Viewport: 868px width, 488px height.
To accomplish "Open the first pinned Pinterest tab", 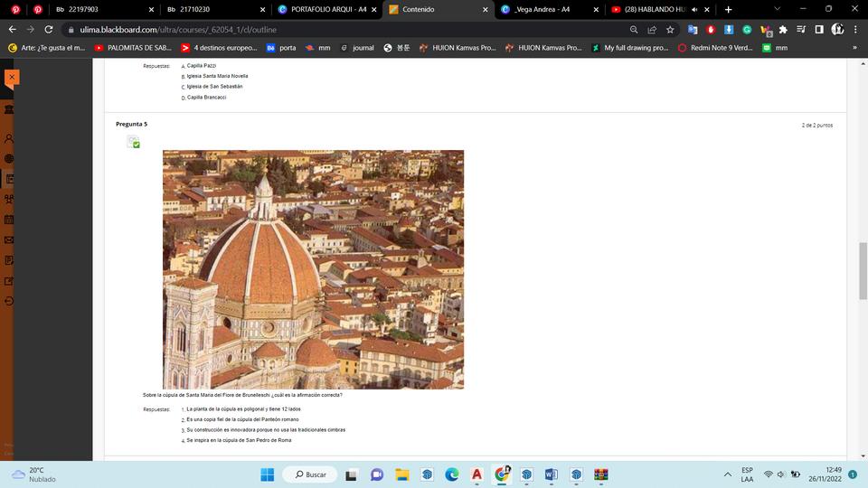I will pyautogui.click(x=15, y=9).
